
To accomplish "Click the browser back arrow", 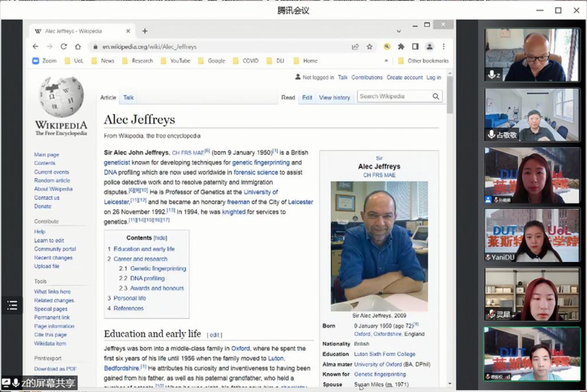I will 36,46.
